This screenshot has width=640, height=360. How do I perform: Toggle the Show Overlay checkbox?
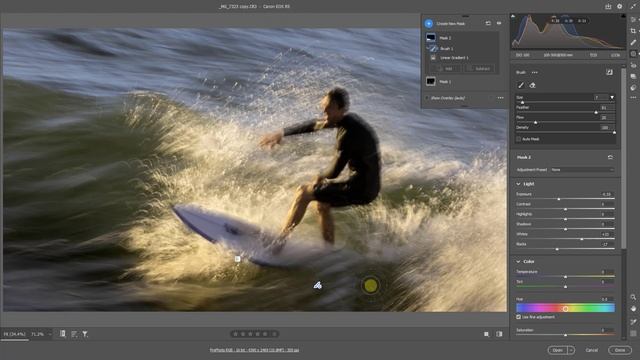[x=427, y=98]
